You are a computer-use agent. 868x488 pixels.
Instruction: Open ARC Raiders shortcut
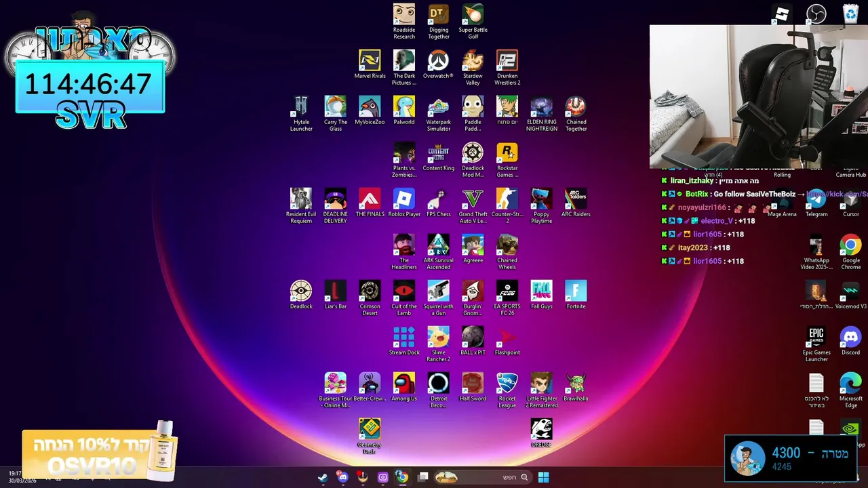[576, 203]
